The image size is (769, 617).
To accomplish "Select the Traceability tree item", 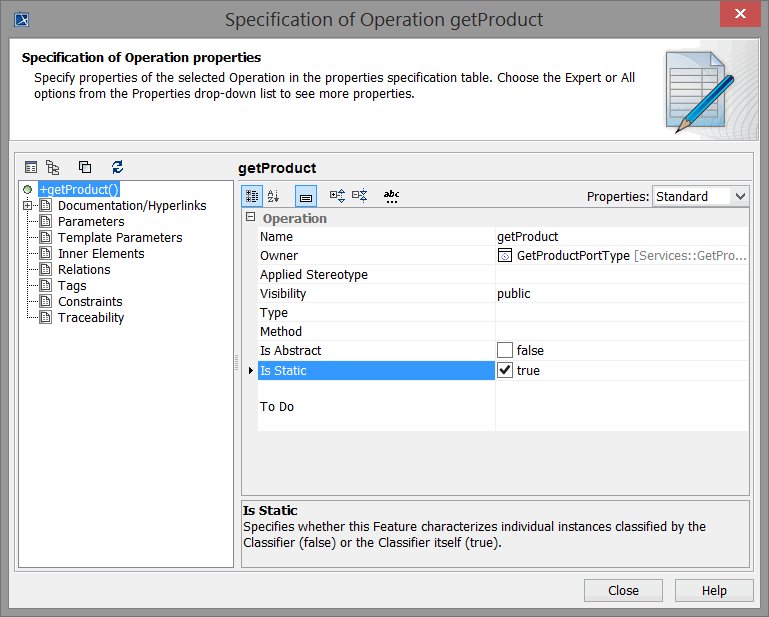I will coord(91,317).
